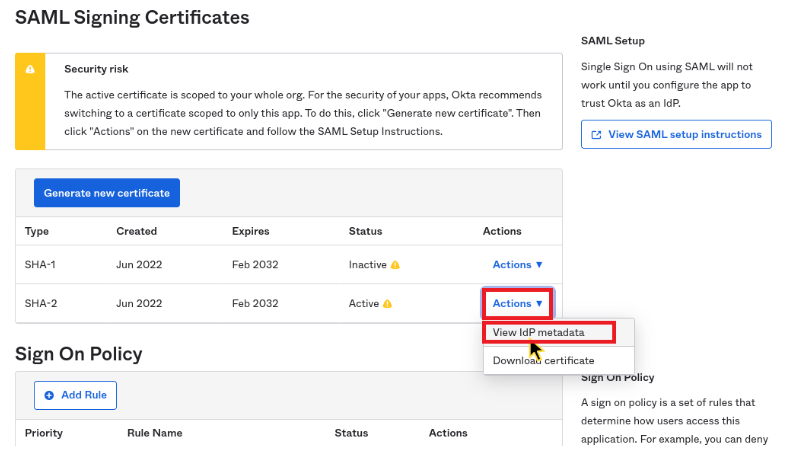Click the Priority column header

[44, 433]
